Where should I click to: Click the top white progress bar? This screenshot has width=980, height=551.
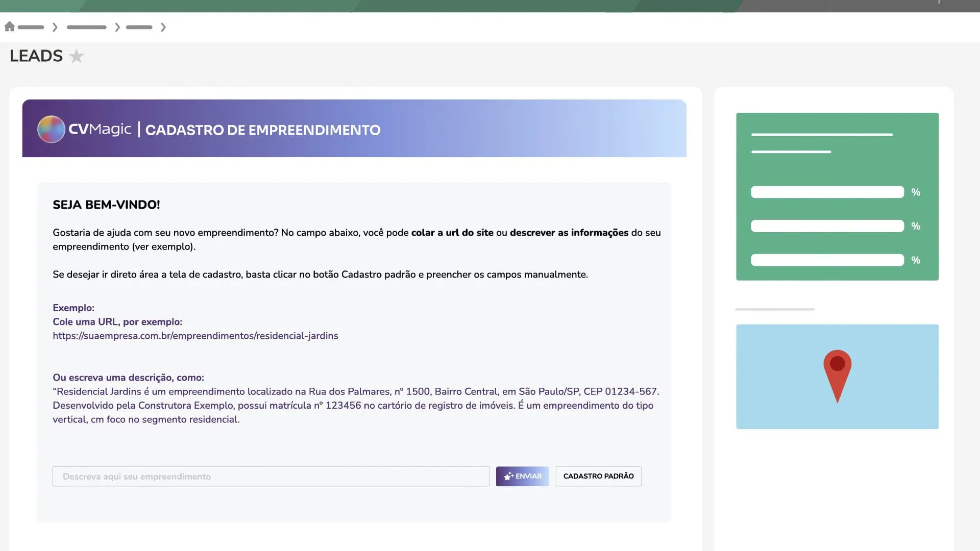[827, 192]
